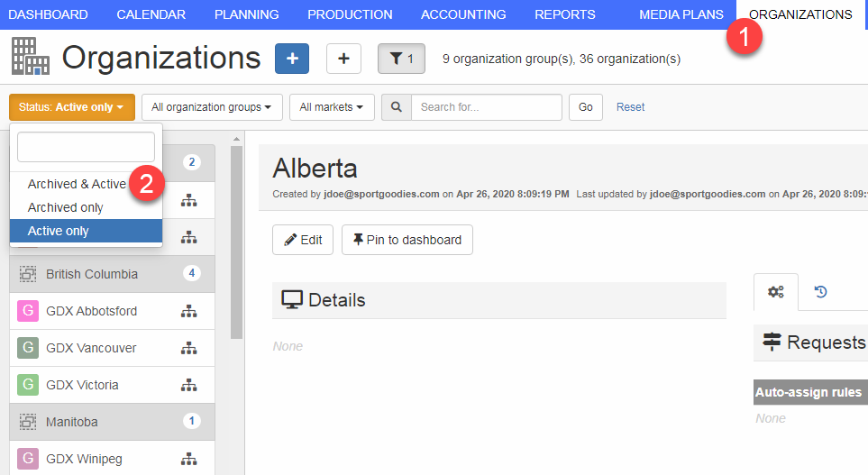Click the blue add organization plus button
The height and width of the screenshot is (475, 868).
[x=291, y=59]
